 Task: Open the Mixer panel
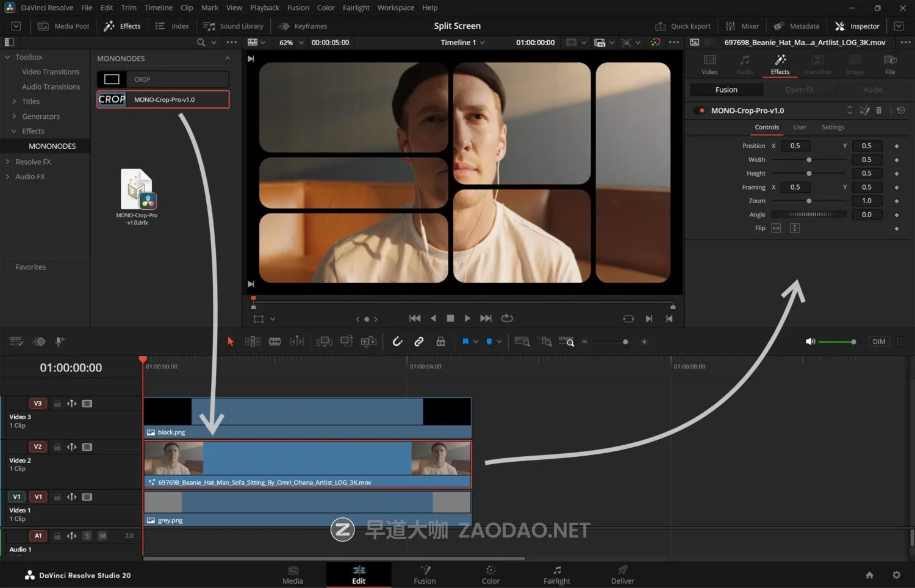click(742, 26)
